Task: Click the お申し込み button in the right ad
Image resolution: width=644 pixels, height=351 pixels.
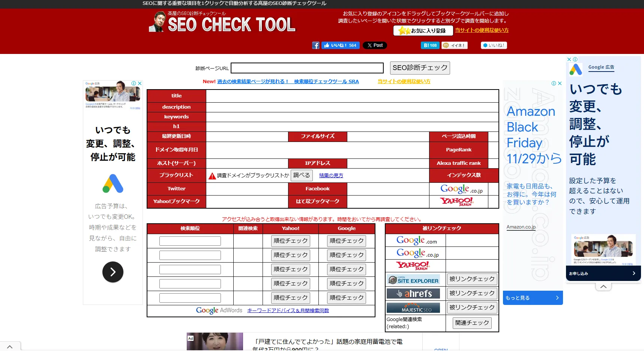Action: [x=603, y=273]
